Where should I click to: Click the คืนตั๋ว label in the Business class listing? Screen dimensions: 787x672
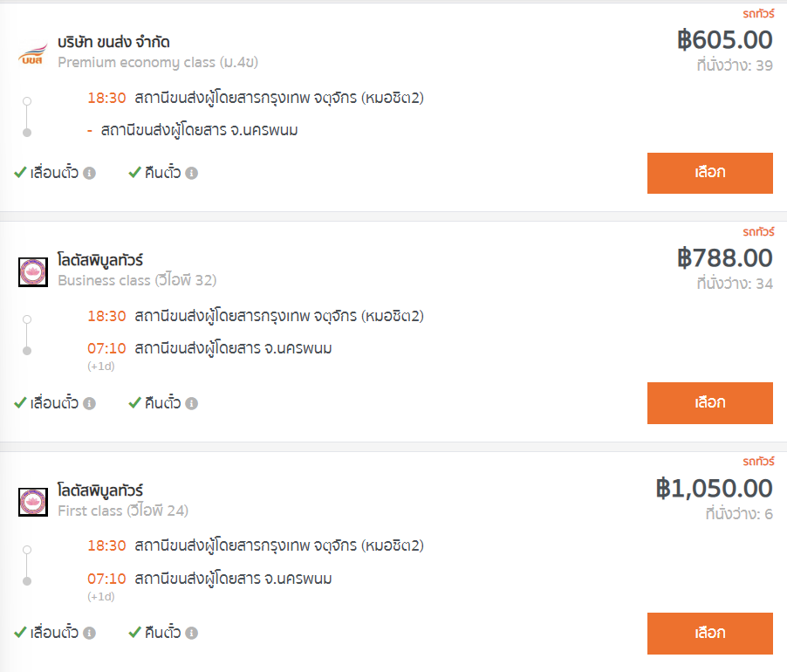tap(162, 403)
